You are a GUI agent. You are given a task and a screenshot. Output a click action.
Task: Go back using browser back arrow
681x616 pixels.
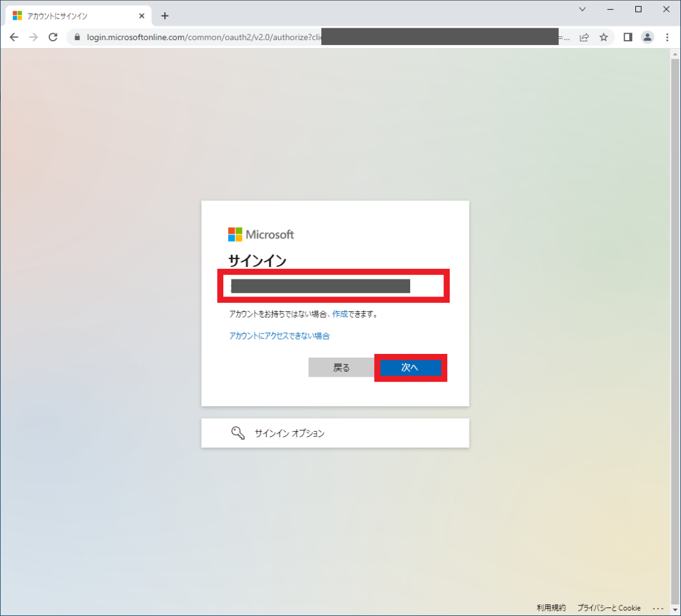(14, 38)
